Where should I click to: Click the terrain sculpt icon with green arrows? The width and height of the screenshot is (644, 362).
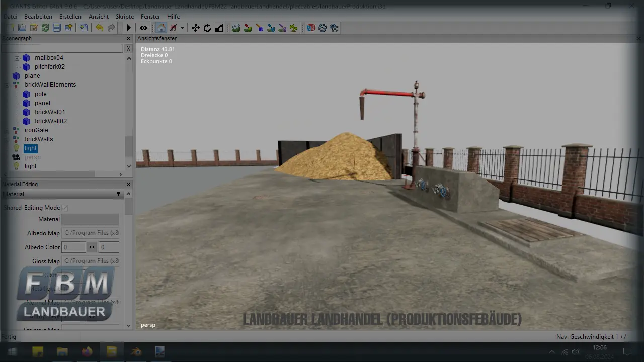(235, 28)
